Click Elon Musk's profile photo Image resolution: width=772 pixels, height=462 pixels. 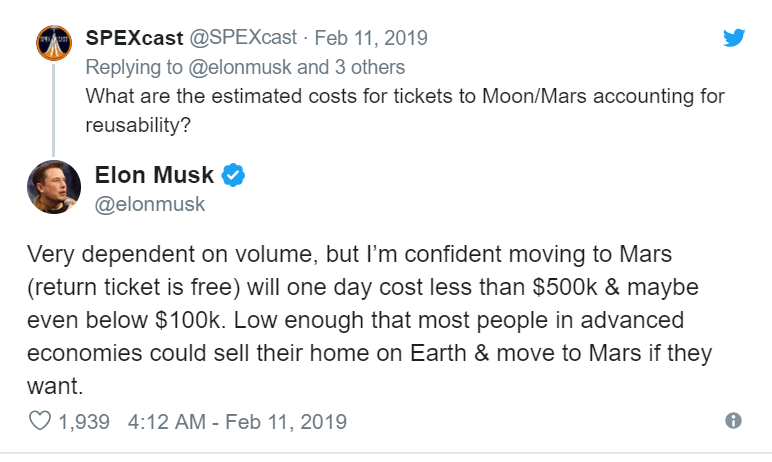pos(53,187)
